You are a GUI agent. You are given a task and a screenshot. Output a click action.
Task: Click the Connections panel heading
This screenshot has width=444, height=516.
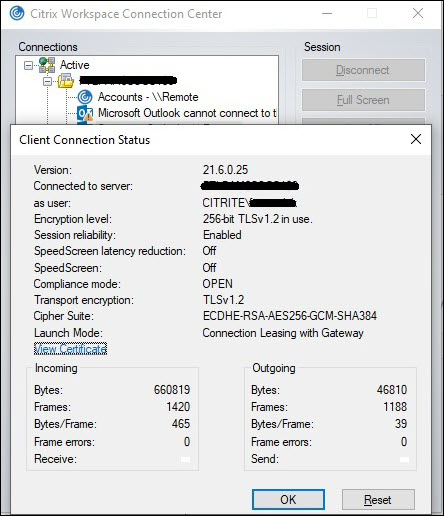click(48, 47)
